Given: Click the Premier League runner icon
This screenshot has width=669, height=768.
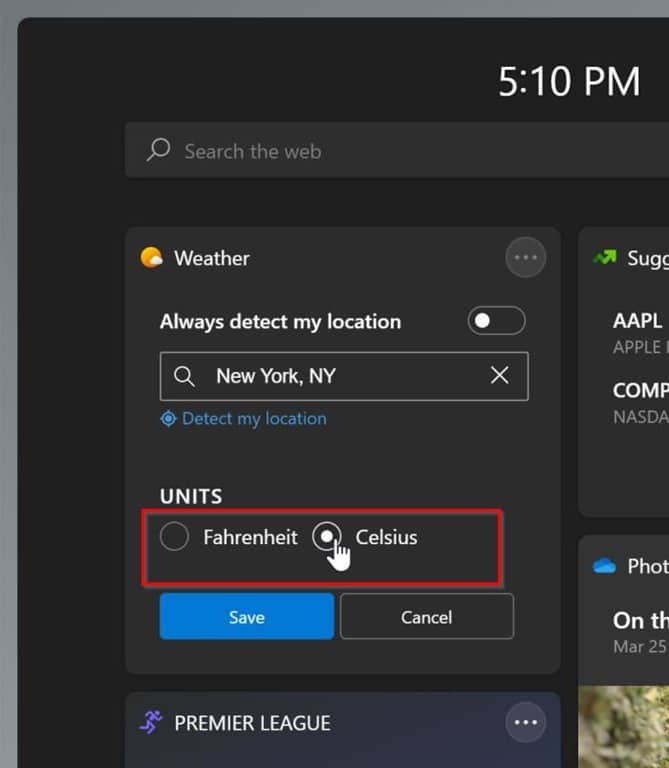Looking at the screenshot, I should [151, 723].
